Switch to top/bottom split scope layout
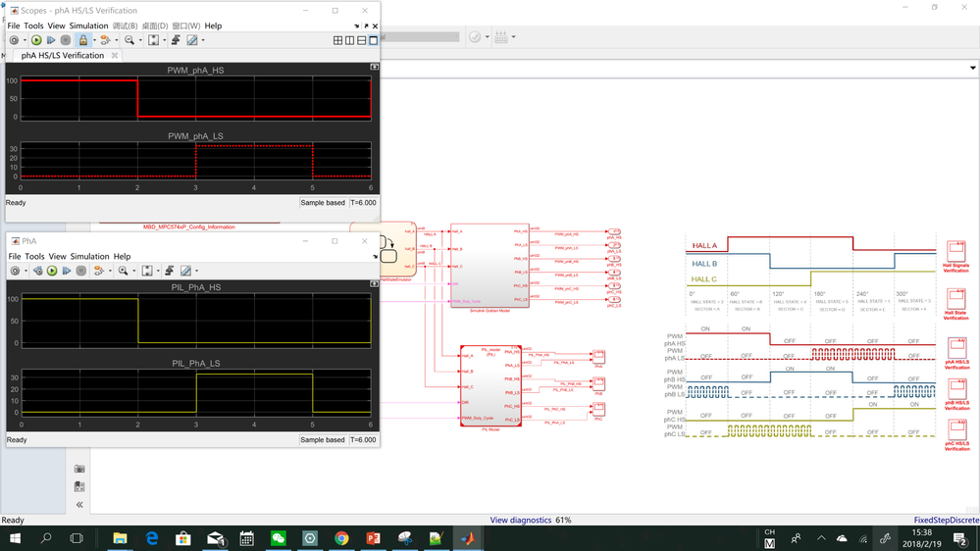The height and width of the screenshot is (551, 980). click(362, 40)
